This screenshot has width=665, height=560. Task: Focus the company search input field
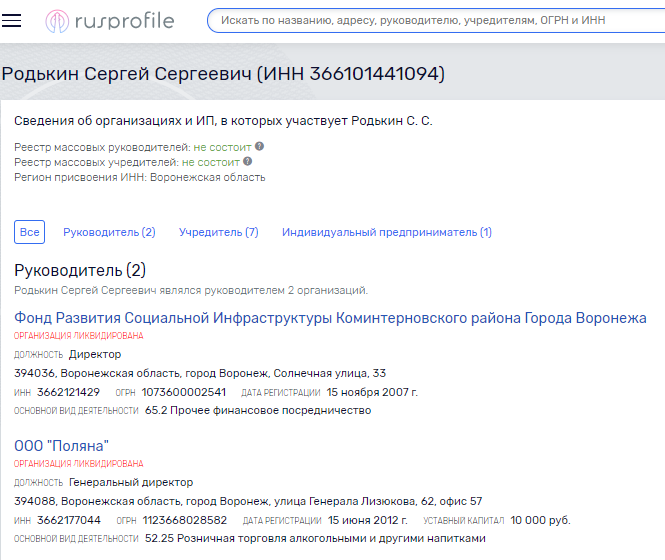436,20
